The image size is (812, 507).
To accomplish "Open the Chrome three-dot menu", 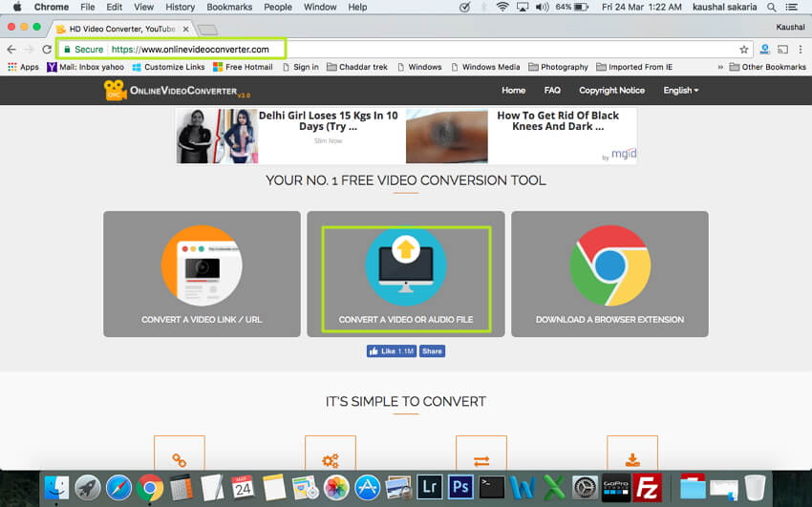I will [801, 49].
